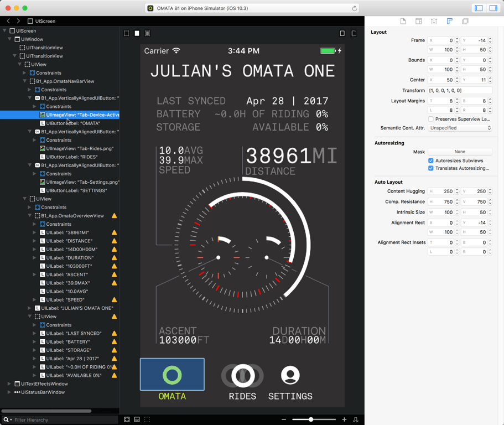Click warning icon beside B1_App.OmataOverviewView
The height and width of the screenshot is (425, 504).
pyautogui.click(x=114, y=216)
